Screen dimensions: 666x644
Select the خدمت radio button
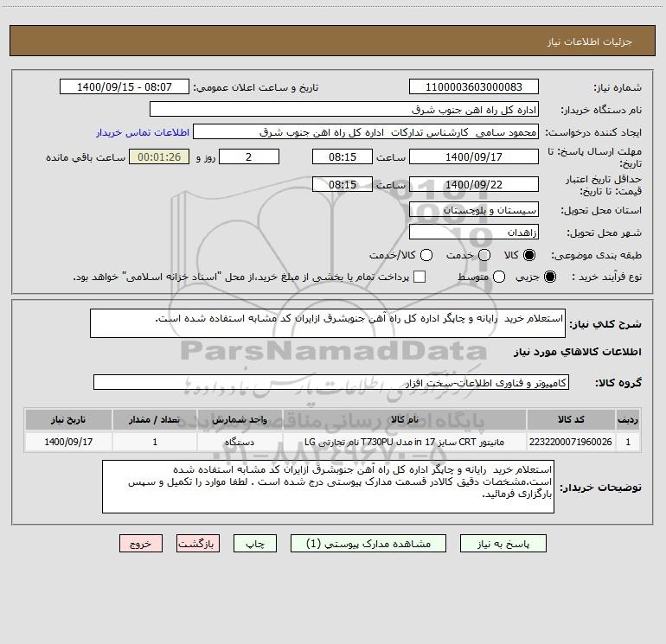(x=484, y=255)
